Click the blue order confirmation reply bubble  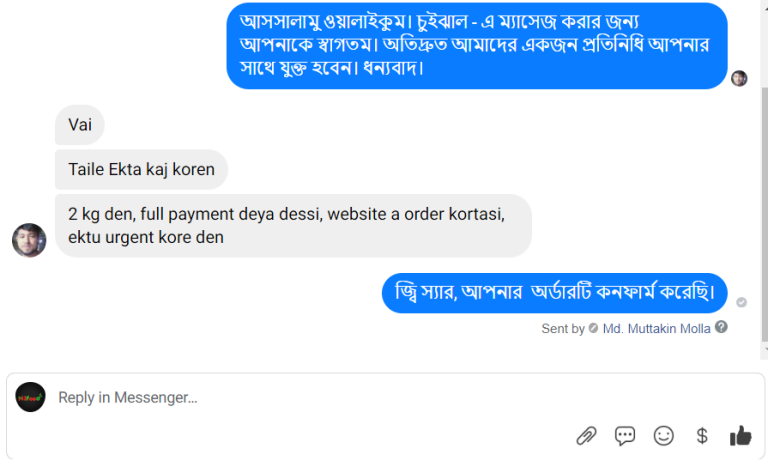click(x=554, y=292)
